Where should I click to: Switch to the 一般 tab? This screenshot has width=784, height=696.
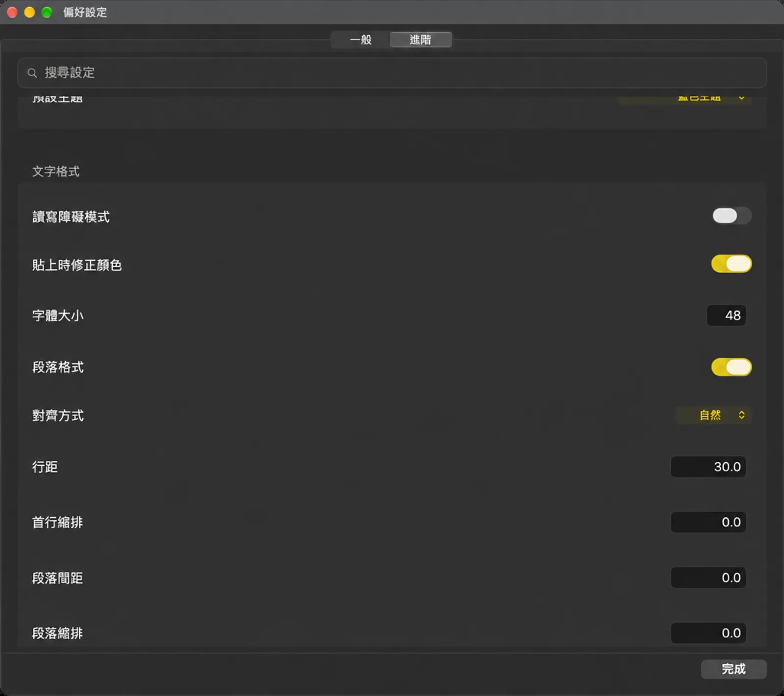(x=361, y=40)
